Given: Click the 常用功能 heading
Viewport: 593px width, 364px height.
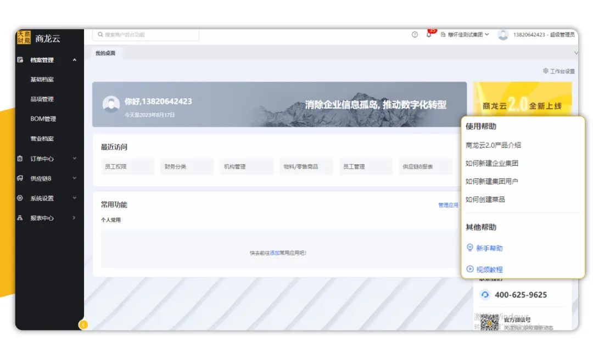Looking at the screenshot, I should tap(114, 205).
